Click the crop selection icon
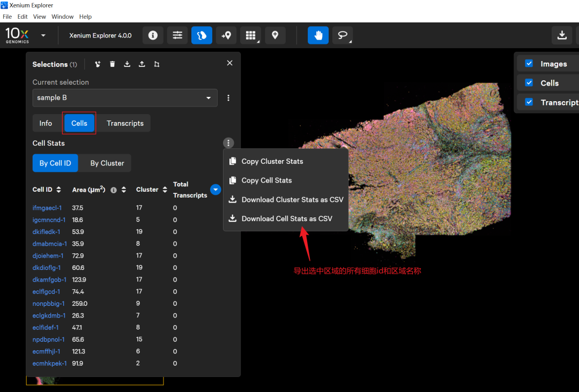579x392 pixels. tap(157, 64)
